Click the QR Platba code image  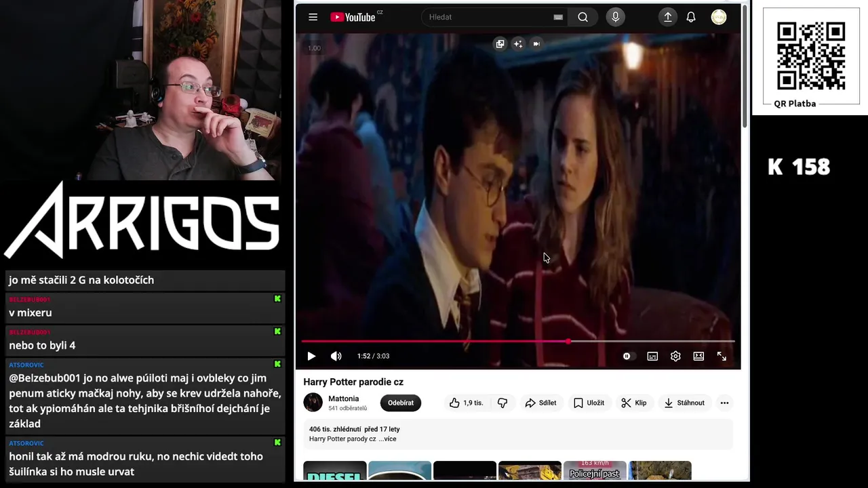click(811, 56)
